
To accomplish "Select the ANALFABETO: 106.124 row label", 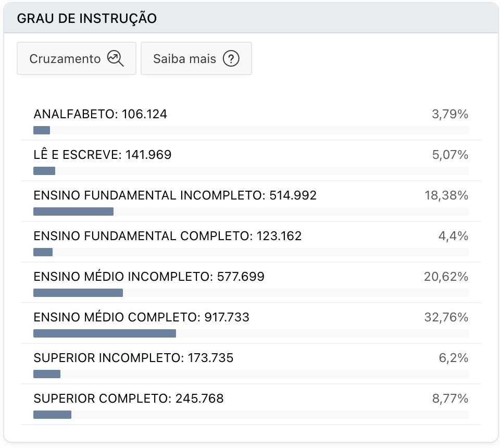I will (100, 114).
